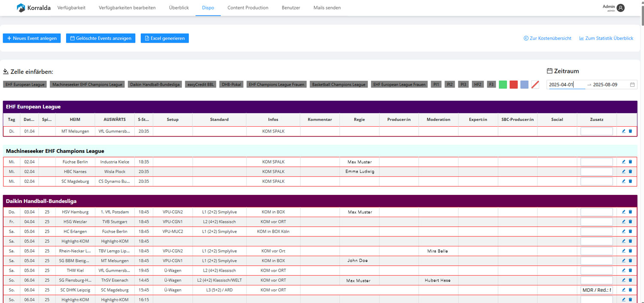644x303 pixels.
Task: Edit the Rhein-Neckar vs TBV Lemgo event
Action: [624, 251]
